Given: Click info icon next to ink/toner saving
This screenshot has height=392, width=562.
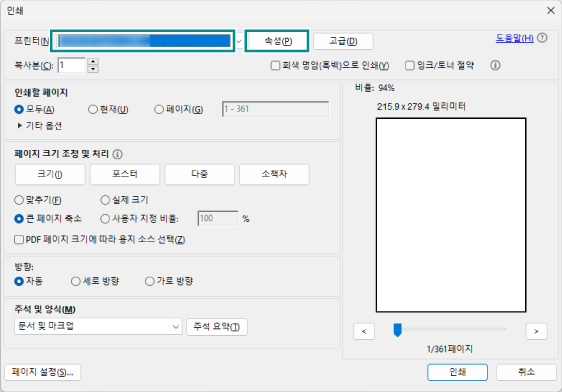Looking at the screenshot, I should [x=495, y=65].
